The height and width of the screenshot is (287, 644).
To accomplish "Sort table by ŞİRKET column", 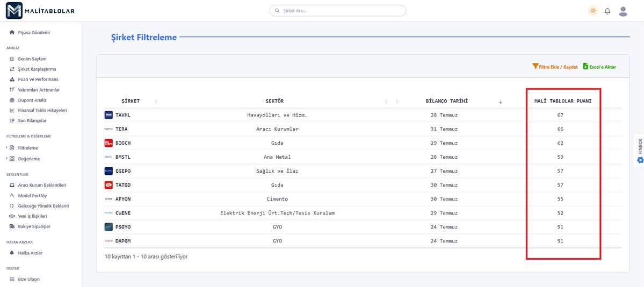I will tap(131, 101).
